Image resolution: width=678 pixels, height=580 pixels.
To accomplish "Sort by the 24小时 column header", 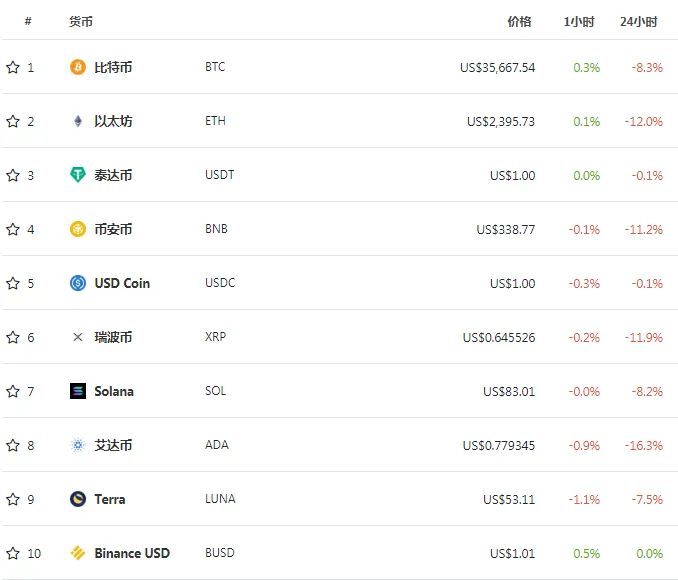I will tap(639, 21).
